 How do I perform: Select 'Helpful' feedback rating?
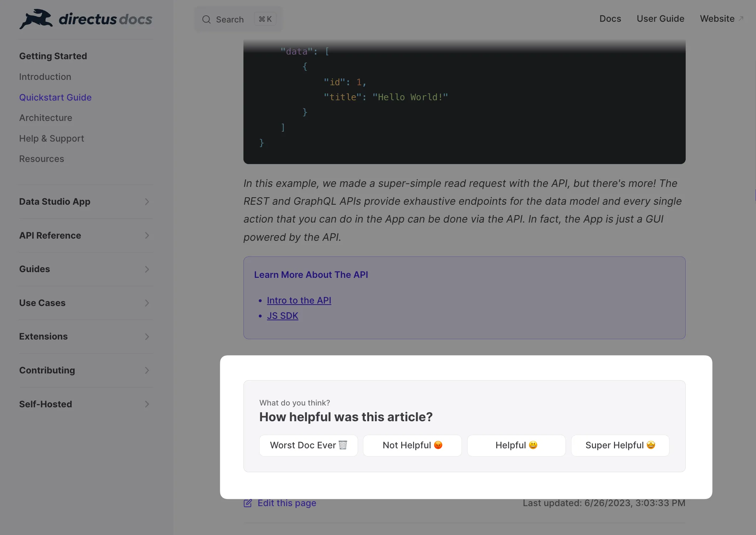pos(516,445)
